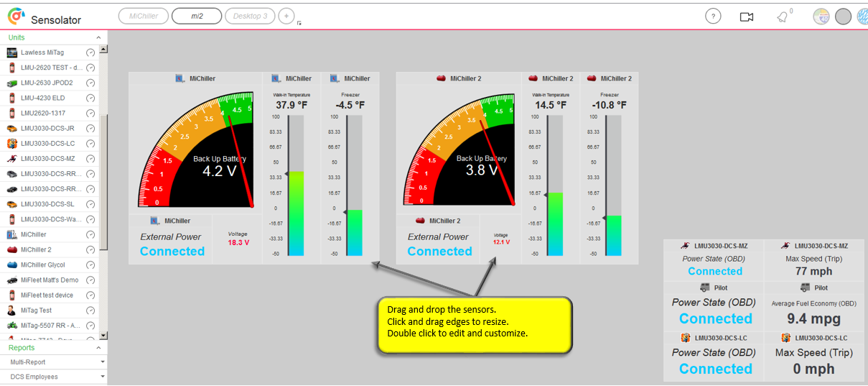Collapse the Units panel
Viewport: 868px width, 386px height.
pyautogui.click(x=98, y=37)
